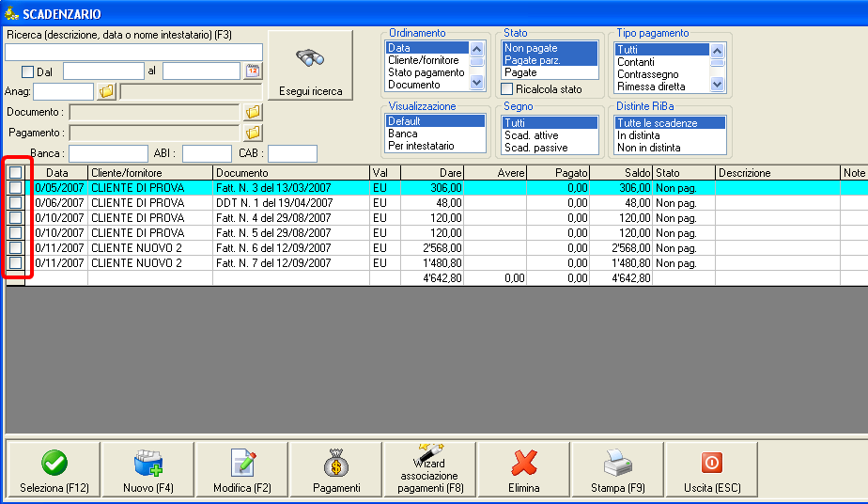Click the folder icon next to Anag field
The height and width of the screenshot is (504, 868).
[106, 91]
